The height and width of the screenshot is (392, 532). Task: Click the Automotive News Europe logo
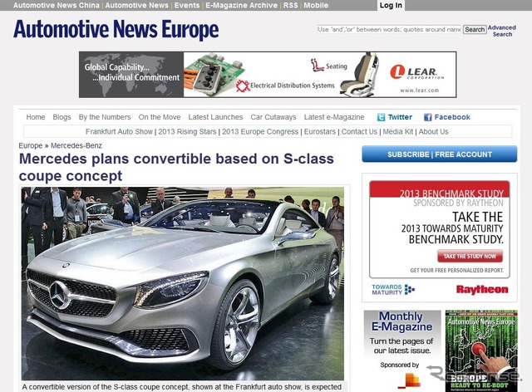(x=116, y=30)
